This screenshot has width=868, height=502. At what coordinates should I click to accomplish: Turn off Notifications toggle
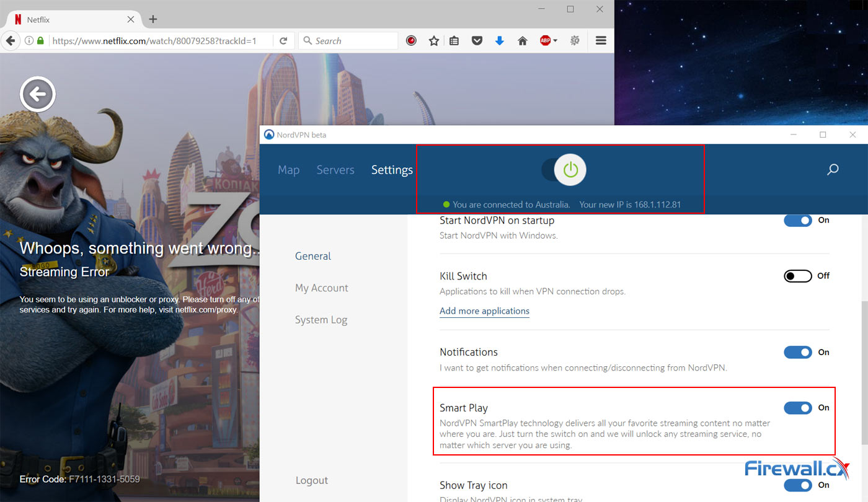[798, 352]
